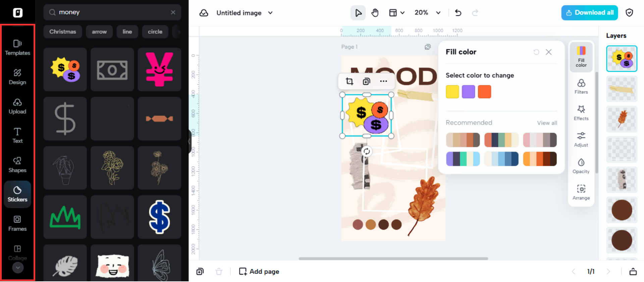
Task: Expand more sidebar tools with chevron
Action: [18, 268]
